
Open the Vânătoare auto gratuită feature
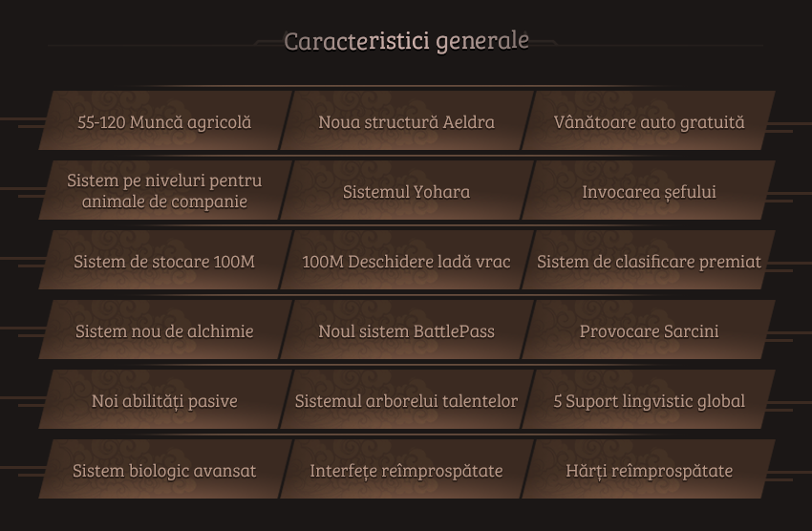click(649, 120)
